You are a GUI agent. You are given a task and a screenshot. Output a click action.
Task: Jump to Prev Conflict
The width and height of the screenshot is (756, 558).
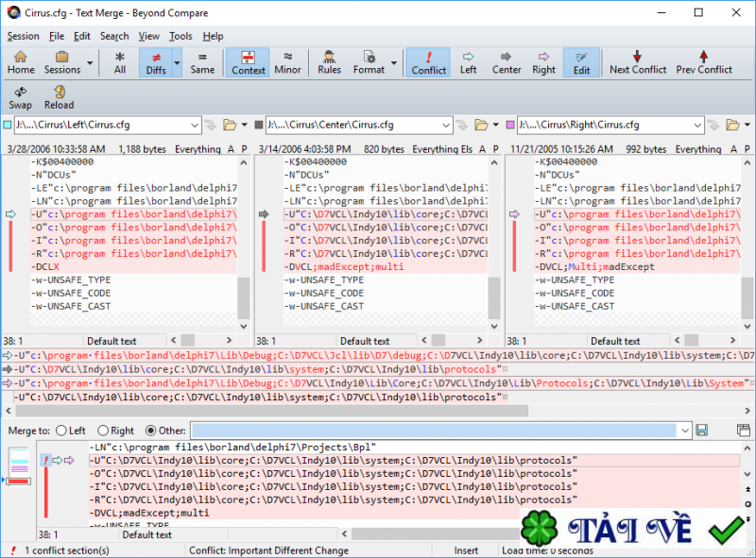[x=704, y=62]
